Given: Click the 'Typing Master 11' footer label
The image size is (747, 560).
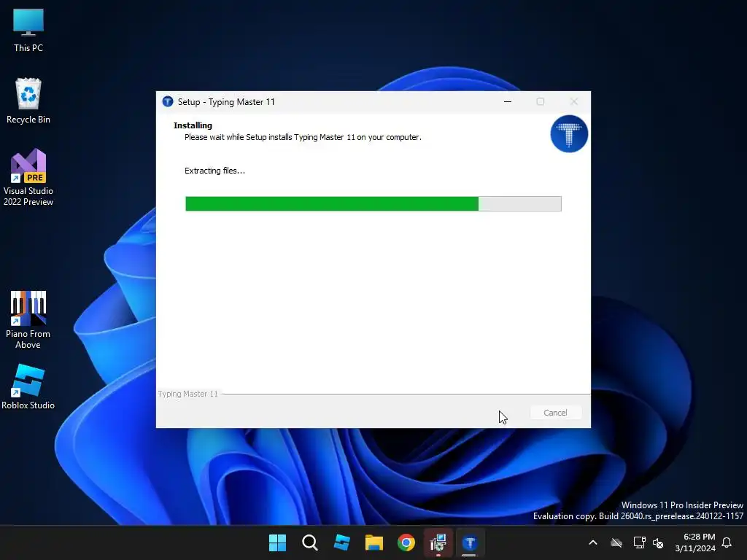Looking at the screenshot, I should click(x=187, y=394).
